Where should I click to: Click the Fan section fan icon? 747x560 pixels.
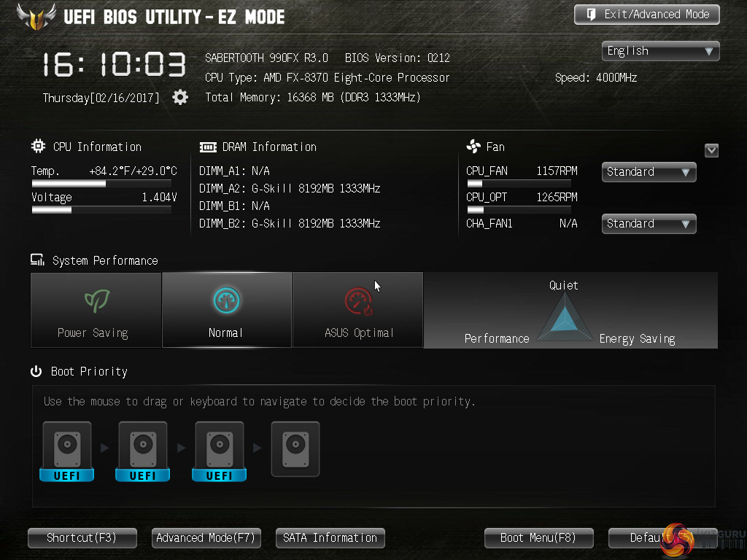(473, 146)
